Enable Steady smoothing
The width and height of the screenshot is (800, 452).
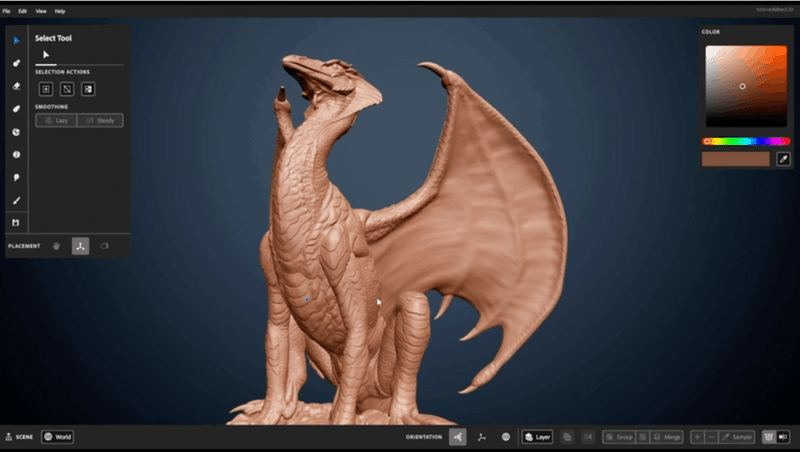point(100,120)
